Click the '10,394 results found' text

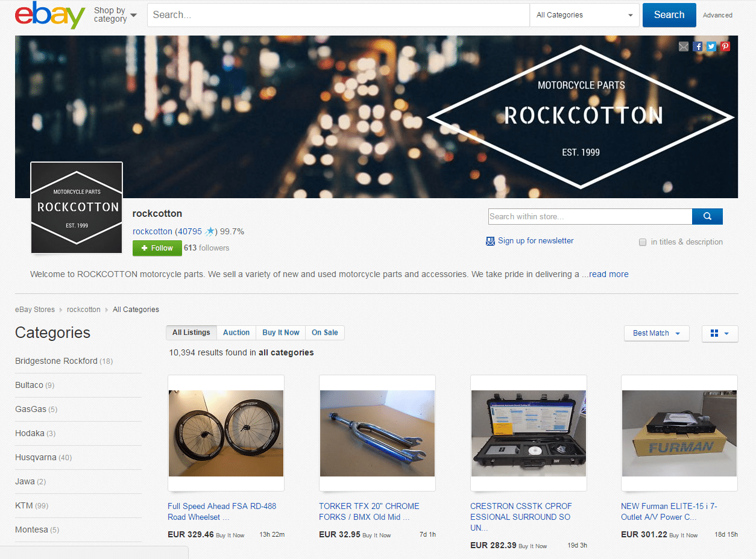(x=241, y=352)
